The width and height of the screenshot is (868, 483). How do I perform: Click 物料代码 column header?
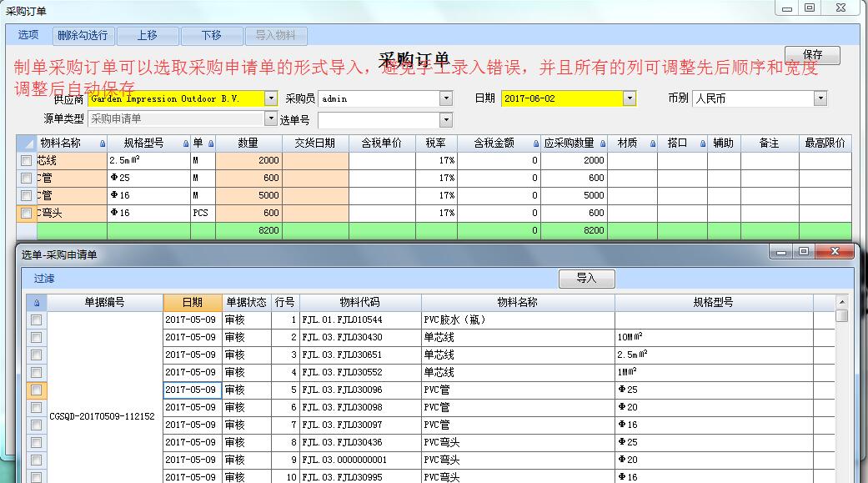(x=360, y=303)
